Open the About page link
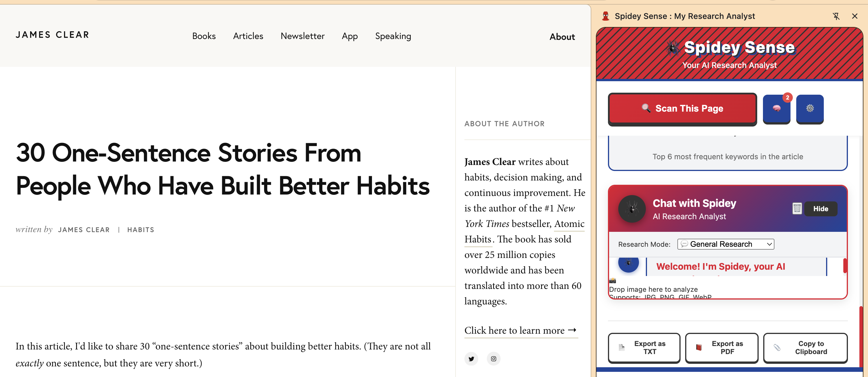Screen dimensions: 868x377 pos(562,37)
